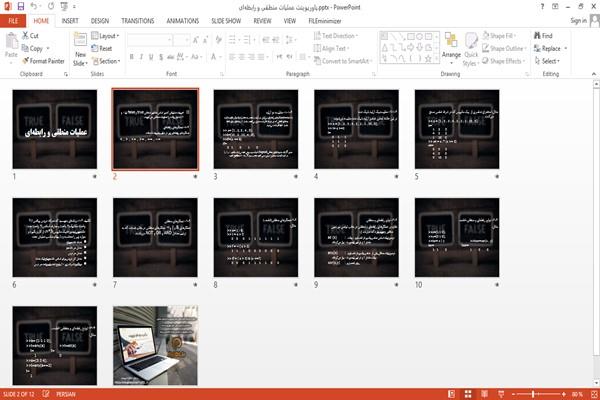600x400 pixels.
Task: Toggle Italic formatting
Action: (x=141, y=57)
